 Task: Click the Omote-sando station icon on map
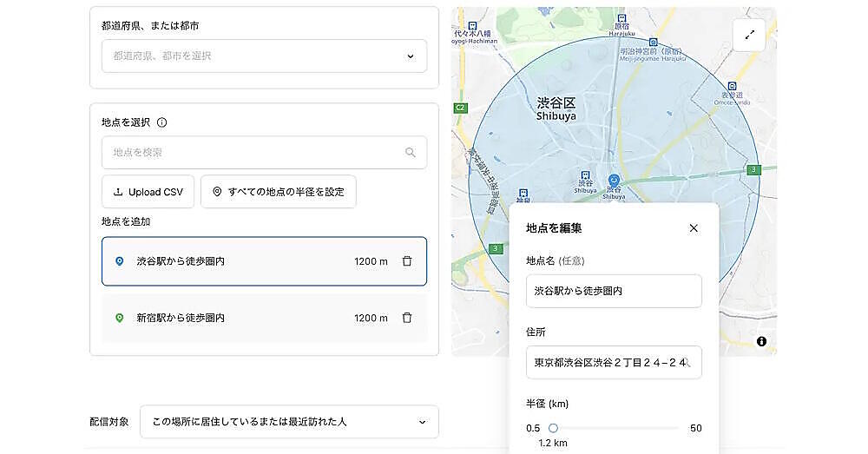tap(733, 86)
